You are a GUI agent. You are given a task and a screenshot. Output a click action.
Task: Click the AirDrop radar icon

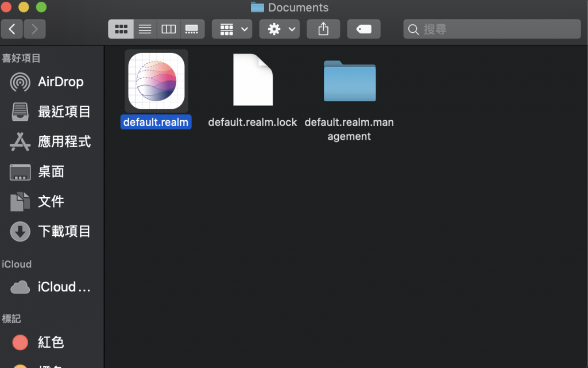tap(20, 82)
